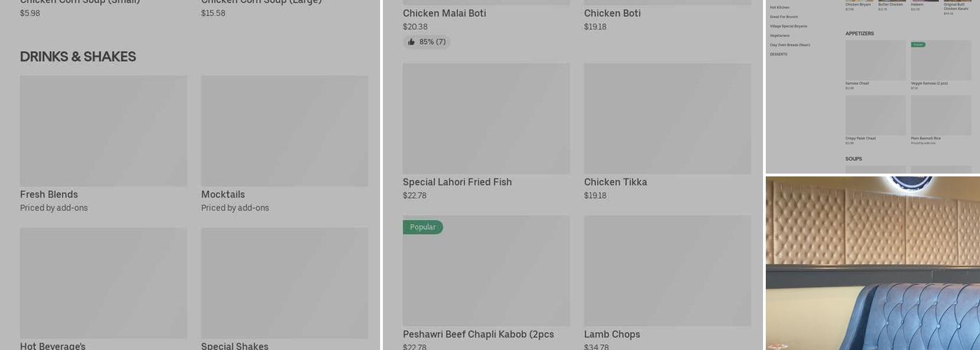Image resolution: width=980 pixels, height=350 pixels.
Task: Click the thumbs-up rating on Chicken Malai Boti
Action: tap(426, 42)
